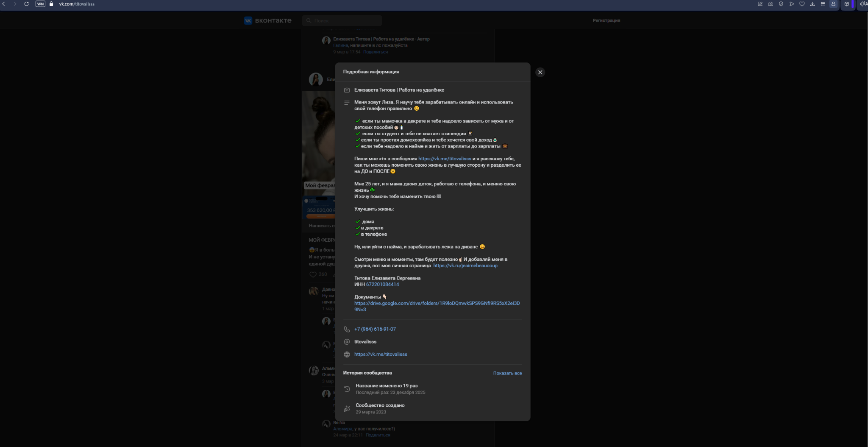
Task: Toggle the VPN badge in address bar
Action: [x=40, y=4]
